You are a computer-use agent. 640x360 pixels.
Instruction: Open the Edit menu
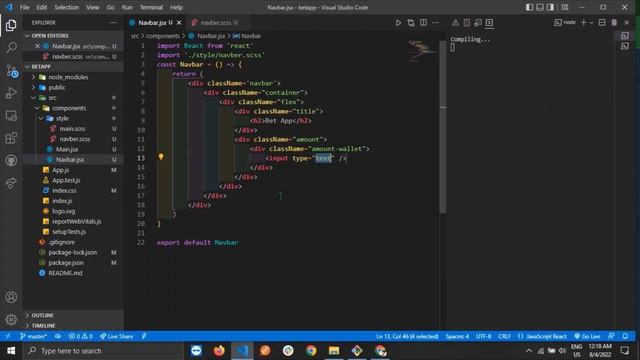point(42,7)
